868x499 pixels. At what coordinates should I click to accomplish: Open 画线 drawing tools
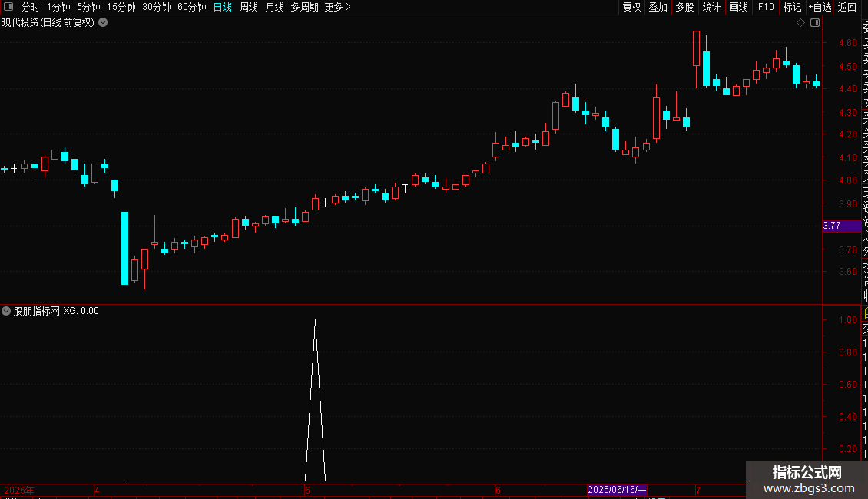738,7
